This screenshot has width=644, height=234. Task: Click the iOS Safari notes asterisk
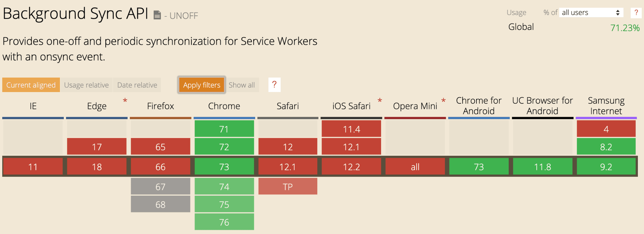point(380,101)
